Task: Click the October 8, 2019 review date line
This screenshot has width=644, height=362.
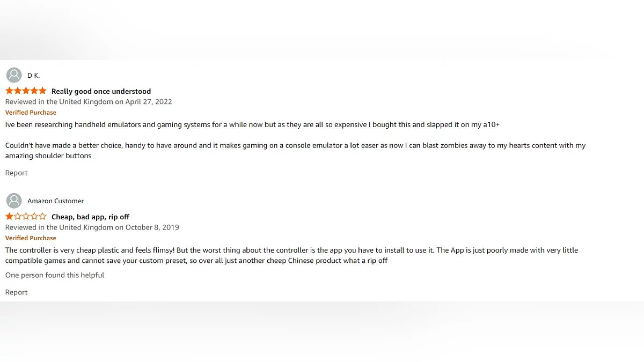Action: 92,227
